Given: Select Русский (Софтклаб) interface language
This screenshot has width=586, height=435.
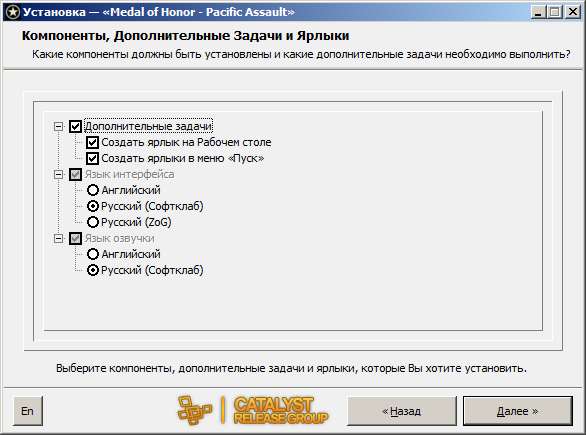Looking at the screenshot, I should click(93, 206).
